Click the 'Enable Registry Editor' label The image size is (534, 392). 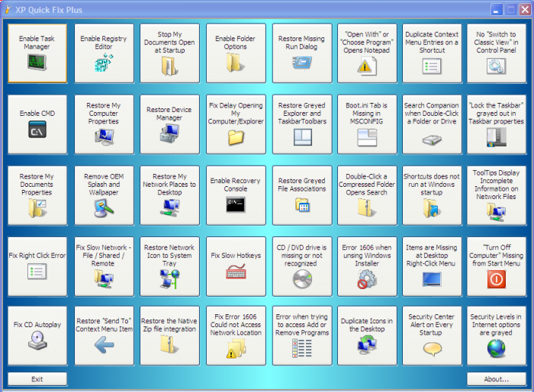[104, 43]
